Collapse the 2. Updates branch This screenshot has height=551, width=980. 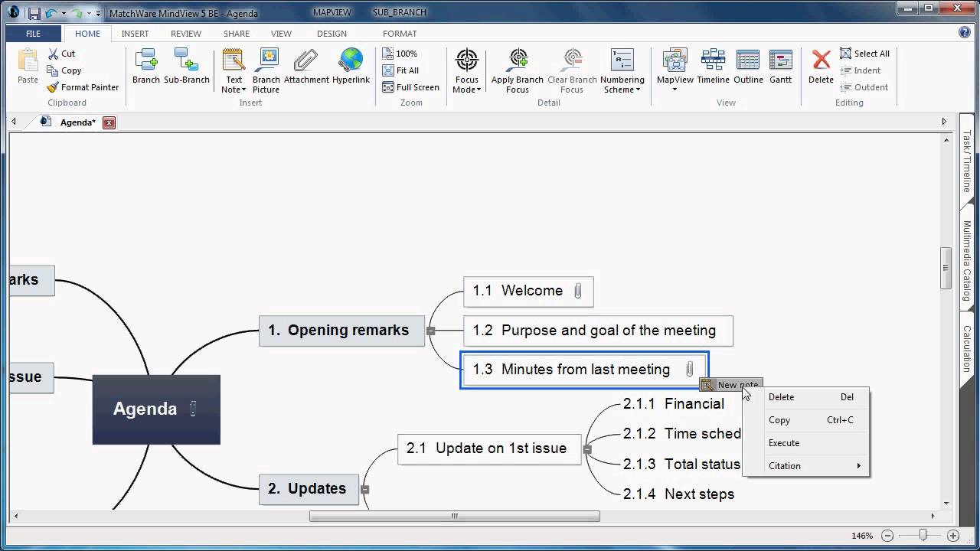coord(365,489)
